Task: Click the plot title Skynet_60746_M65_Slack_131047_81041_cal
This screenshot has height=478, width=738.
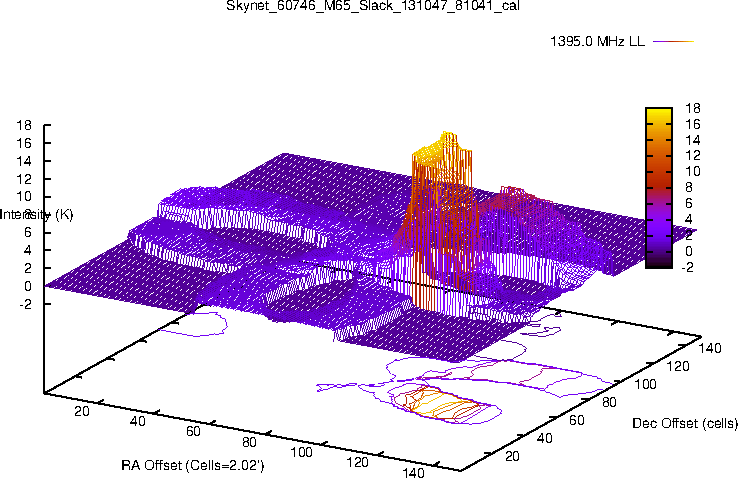Action: 373,6
